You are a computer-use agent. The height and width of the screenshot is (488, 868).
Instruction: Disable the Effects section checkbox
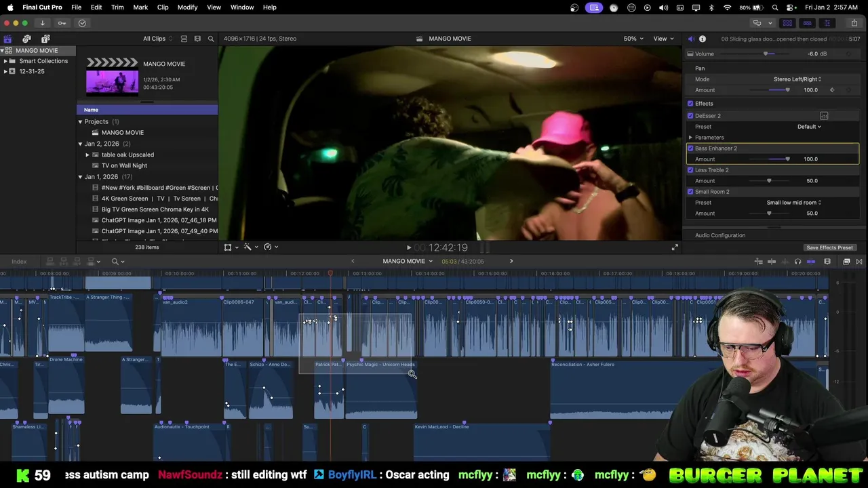point(690,104)
